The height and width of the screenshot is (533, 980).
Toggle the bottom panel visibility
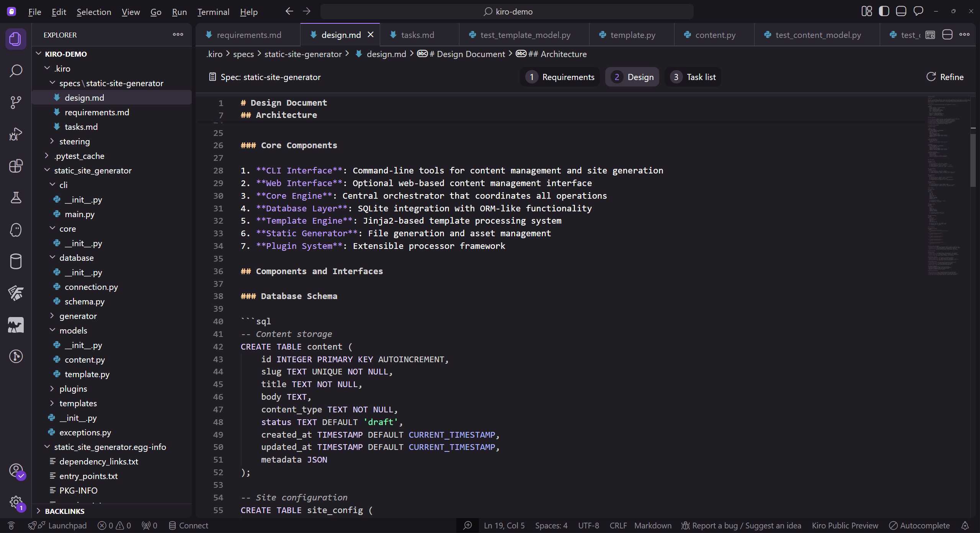[x=901, y=11]
